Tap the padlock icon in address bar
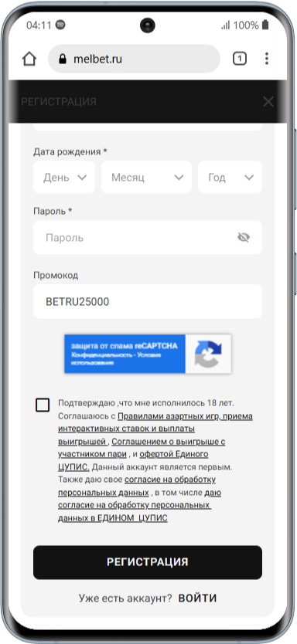 (x=63, y=59)
